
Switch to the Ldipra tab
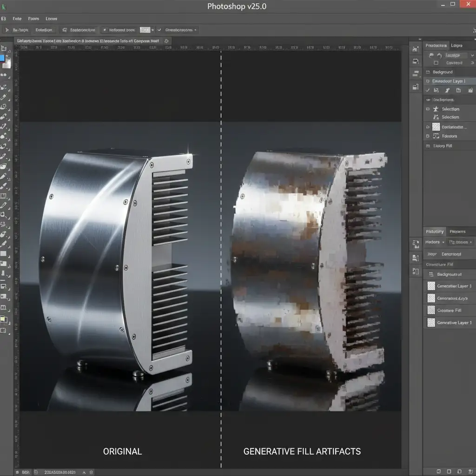pos(456,46)
